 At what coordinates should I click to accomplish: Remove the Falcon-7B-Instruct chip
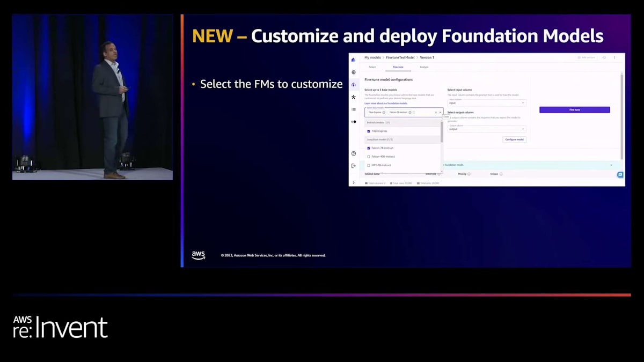click(x=410, y=113)
